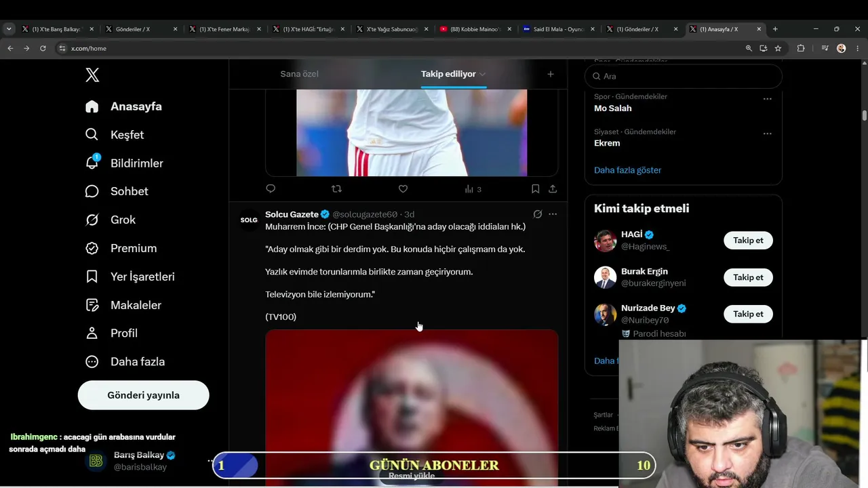
Task: Click the Gönderi yayınla button
Action: click(x=143, y=395)
